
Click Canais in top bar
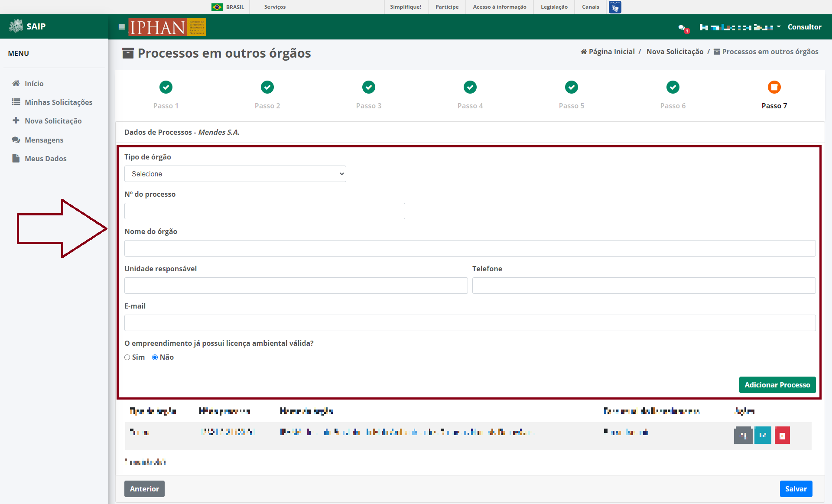[591, 7]
